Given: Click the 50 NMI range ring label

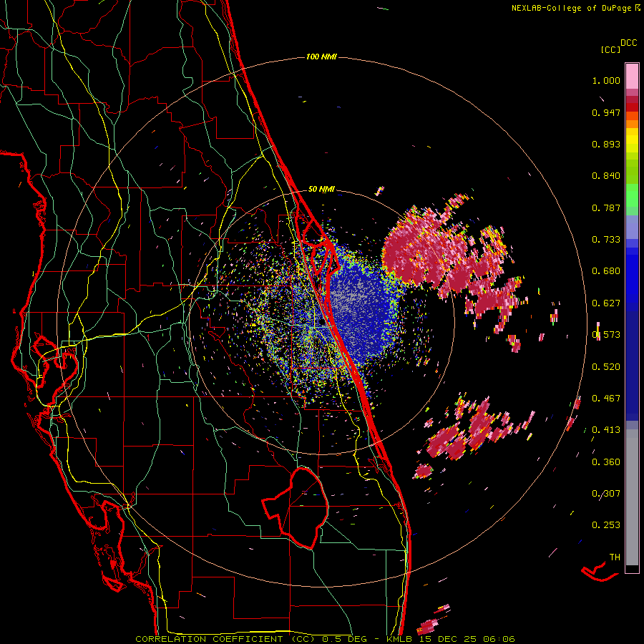Looking at the screenshot, I should point(321,190).
